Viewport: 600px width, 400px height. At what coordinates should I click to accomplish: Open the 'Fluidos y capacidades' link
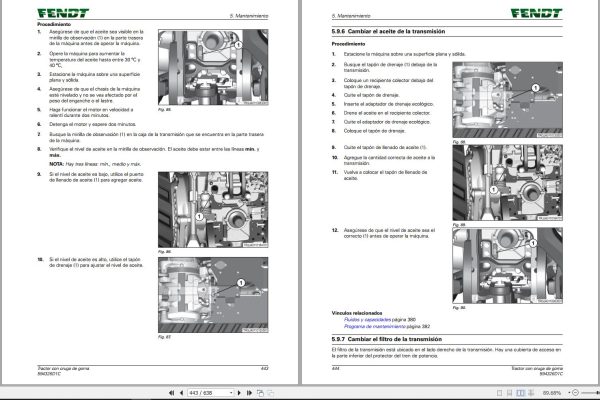coord(367,319)
